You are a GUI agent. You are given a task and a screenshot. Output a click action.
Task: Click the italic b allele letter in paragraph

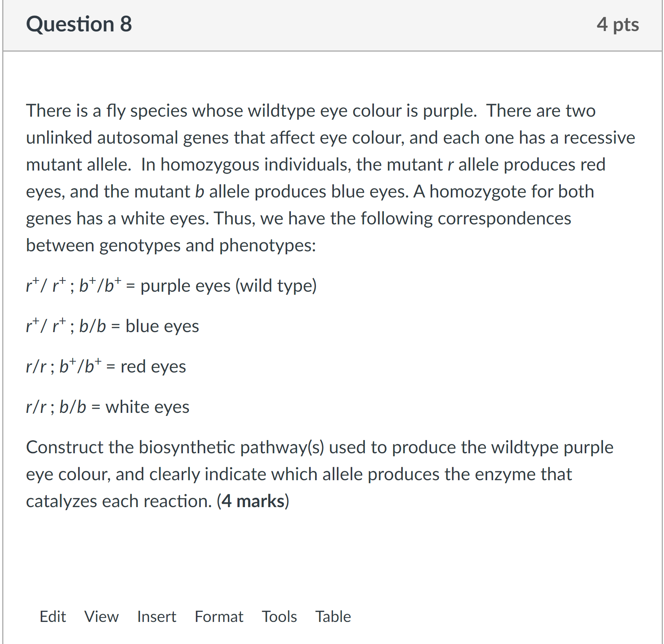(x=200, y=191)
